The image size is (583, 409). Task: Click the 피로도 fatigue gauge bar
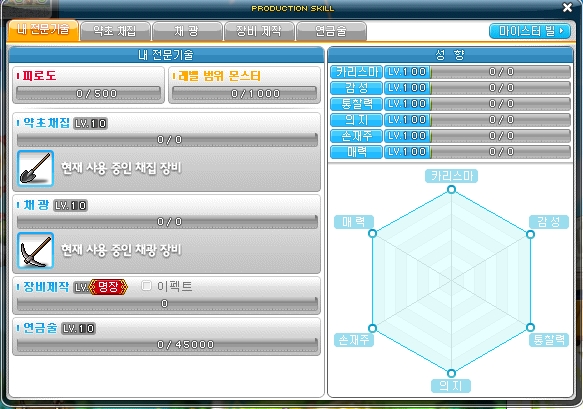88,93
